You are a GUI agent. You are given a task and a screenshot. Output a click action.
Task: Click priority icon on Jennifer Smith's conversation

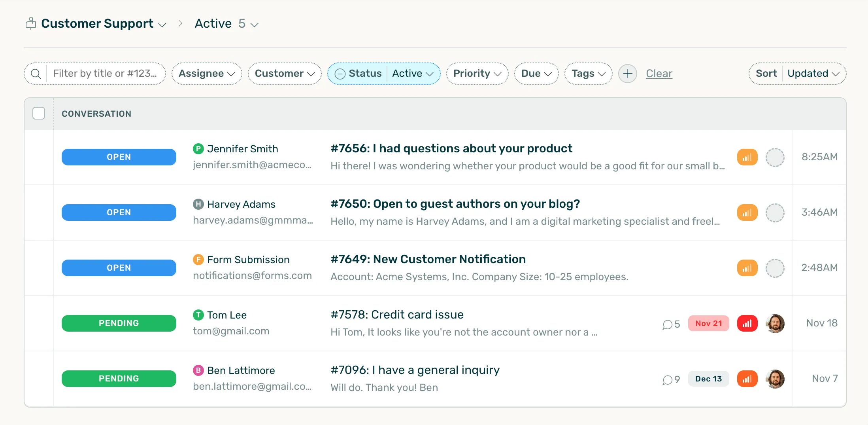pos(747,157)
